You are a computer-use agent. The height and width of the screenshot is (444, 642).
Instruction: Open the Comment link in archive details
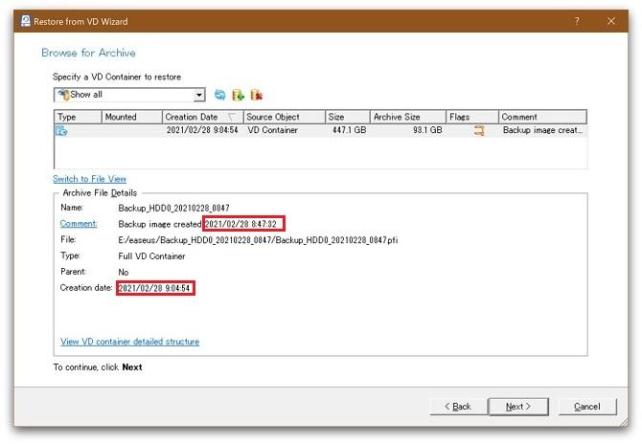78,224
